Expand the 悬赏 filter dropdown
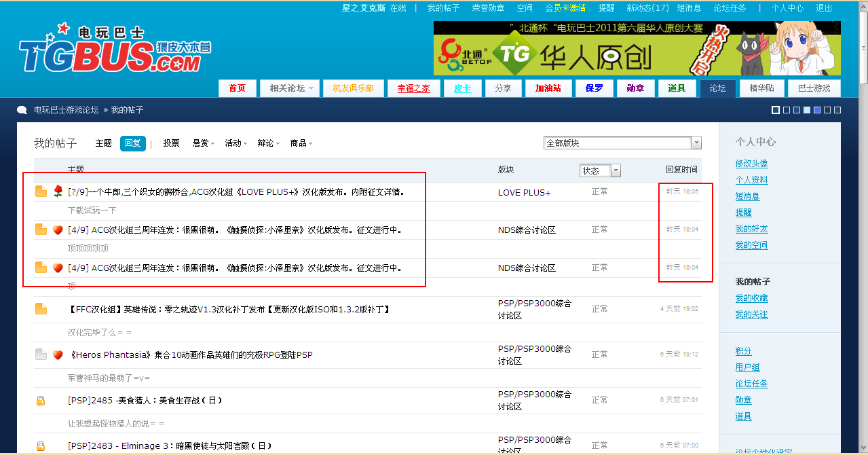The height and width of the screenshot is (455, 868). pyautogui.click(x=204, y=143)
